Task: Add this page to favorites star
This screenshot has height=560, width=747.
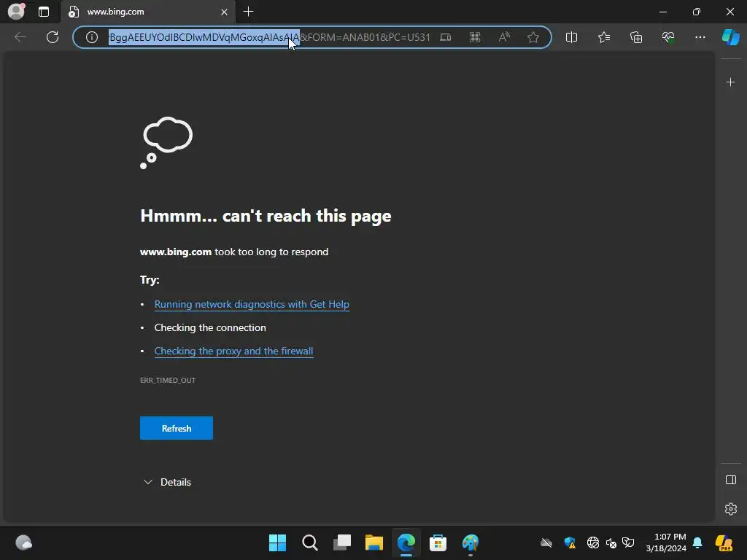Action: pyautogui.click(x=533, y=37)
